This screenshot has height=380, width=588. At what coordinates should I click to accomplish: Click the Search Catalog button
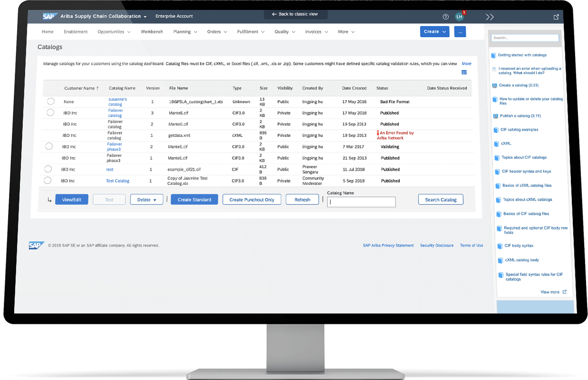pos(440,200)
